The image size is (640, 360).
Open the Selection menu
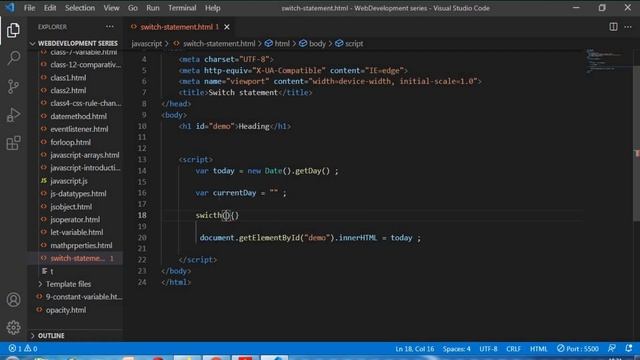[x=80, y=8]
